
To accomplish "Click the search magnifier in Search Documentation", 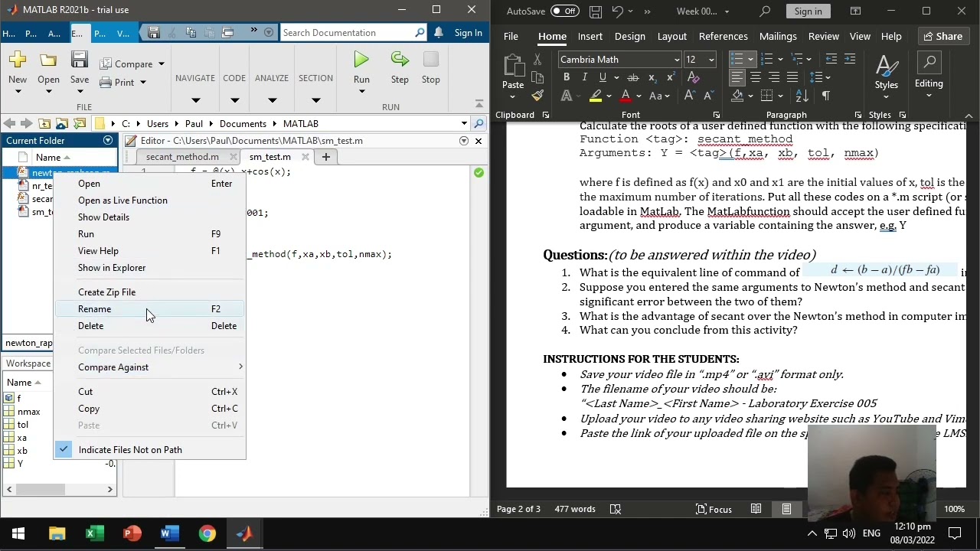I will 420,33.
